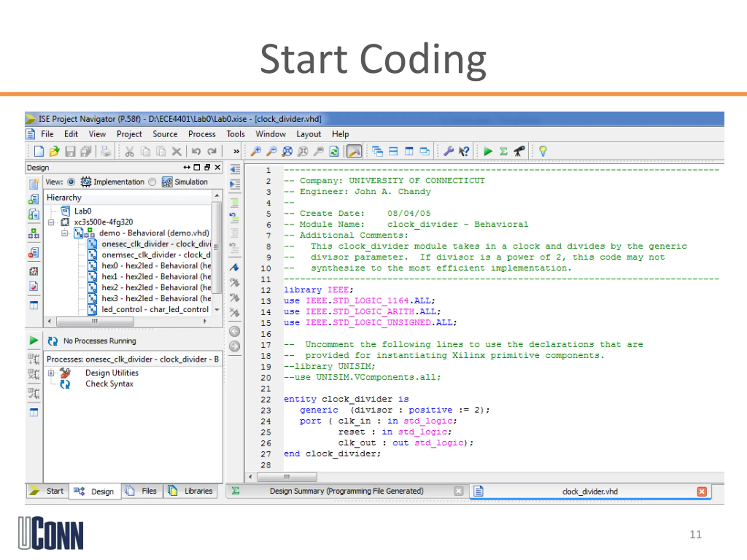This screenshot has height=560, width=747.
Task: Close the Design panel
Action: click(x=218, y=167)
